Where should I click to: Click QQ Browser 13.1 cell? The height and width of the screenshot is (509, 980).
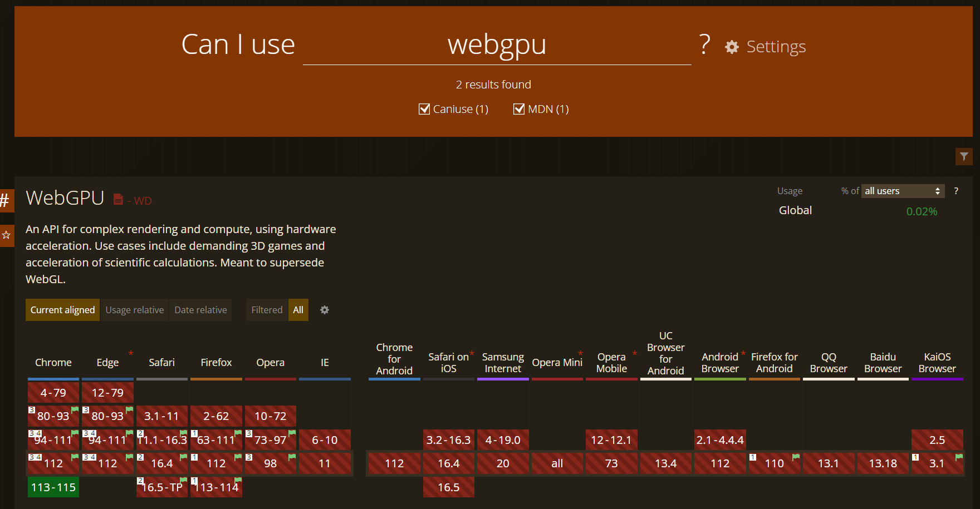[829, 463]
